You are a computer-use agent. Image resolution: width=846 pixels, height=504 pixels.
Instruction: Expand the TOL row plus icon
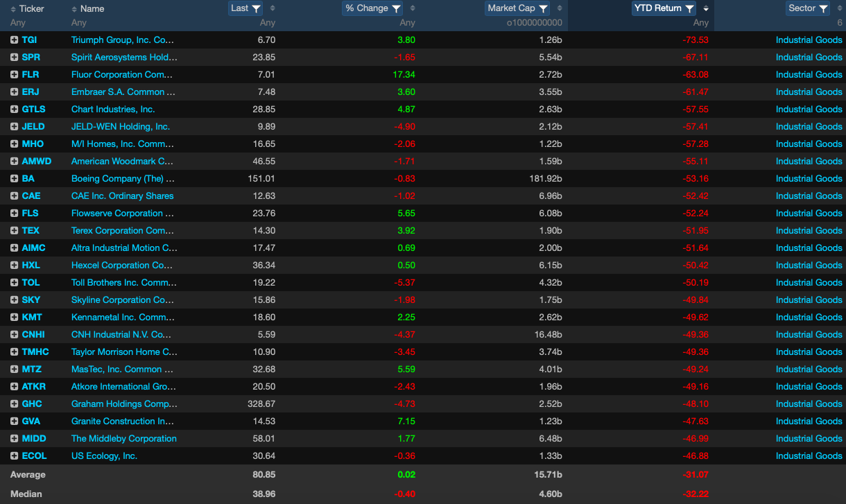14,283
